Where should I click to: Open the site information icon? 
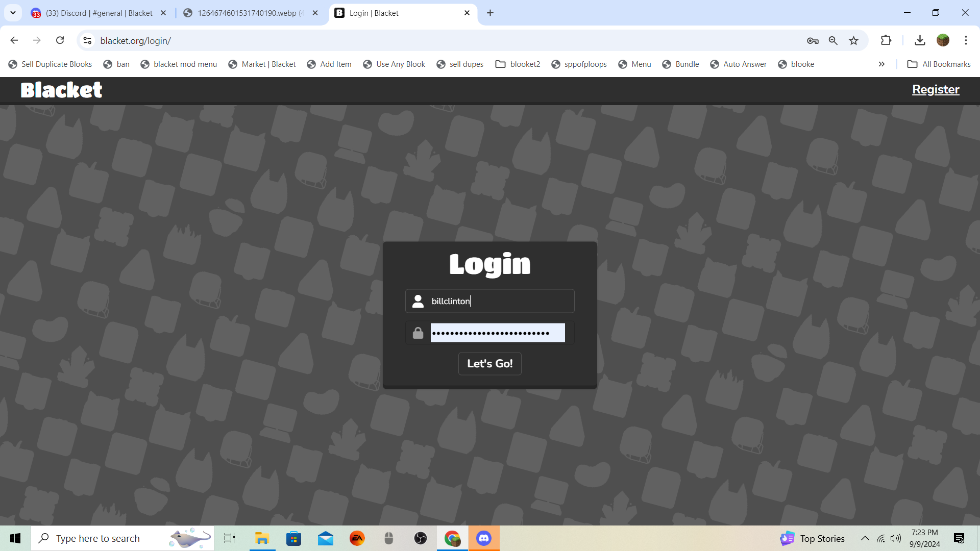87,40
